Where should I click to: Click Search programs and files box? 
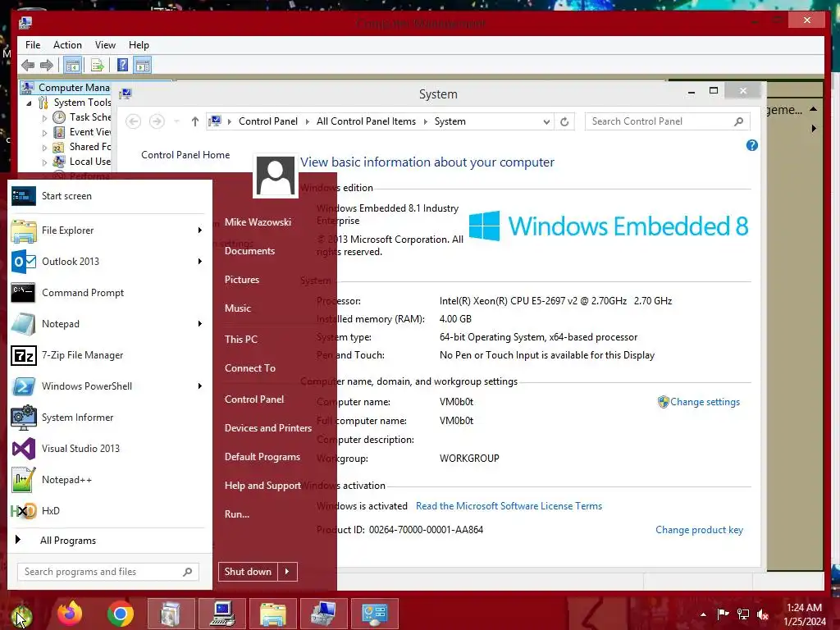click(107, 572)
